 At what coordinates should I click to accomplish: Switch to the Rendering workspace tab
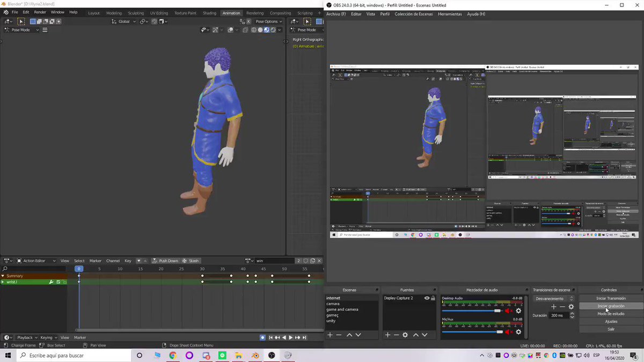click(255, 13)
